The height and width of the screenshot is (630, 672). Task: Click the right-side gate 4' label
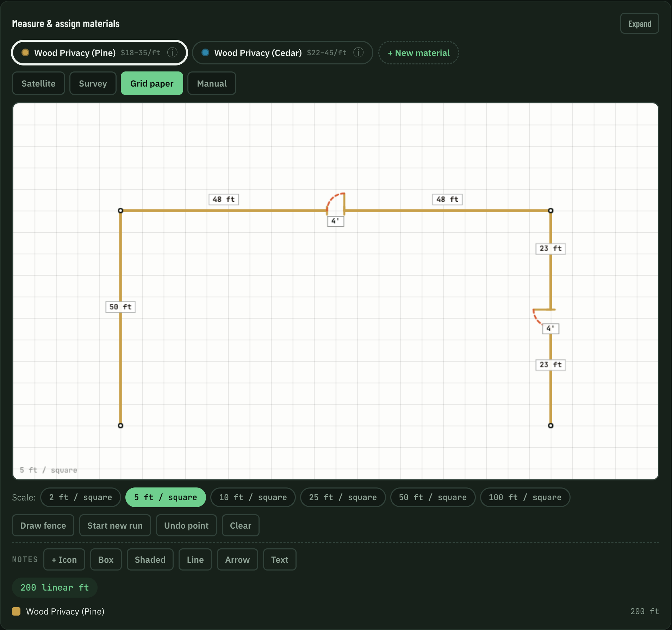point(550,328)
